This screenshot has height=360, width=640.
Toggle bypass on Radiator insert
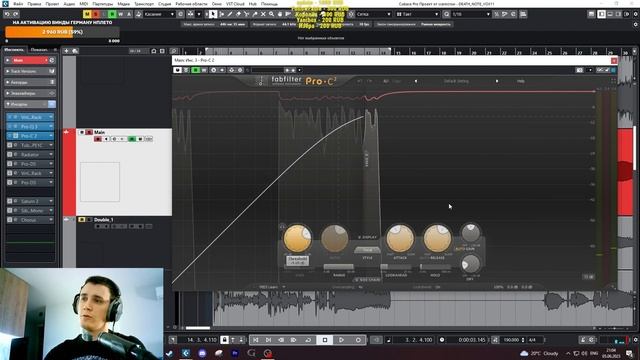click(10, 155)
